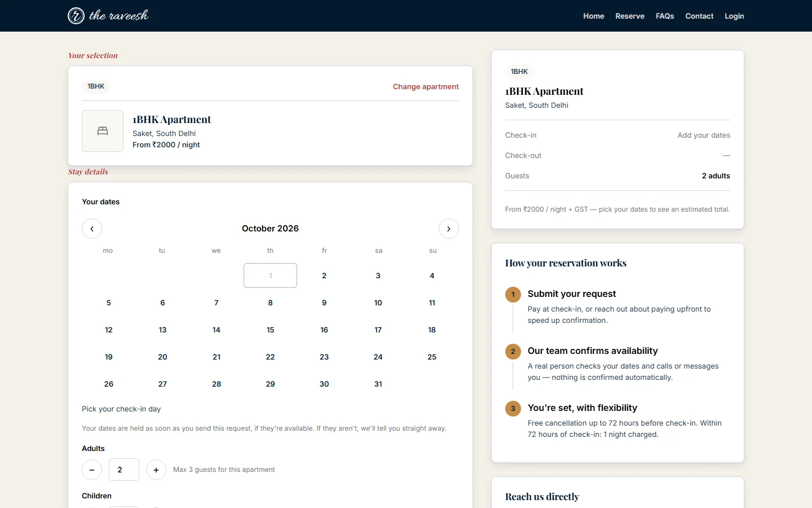The width and height of the screenshot is (812, 508).
Task: Decrease the adults count
Action: coord(92,470)
